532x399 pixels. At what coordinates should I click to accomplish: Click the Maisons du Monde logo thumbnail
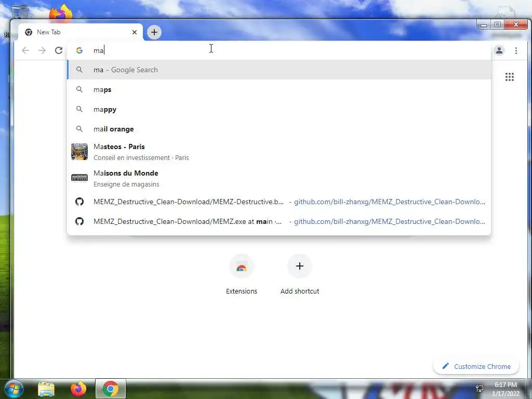point(79,178)
